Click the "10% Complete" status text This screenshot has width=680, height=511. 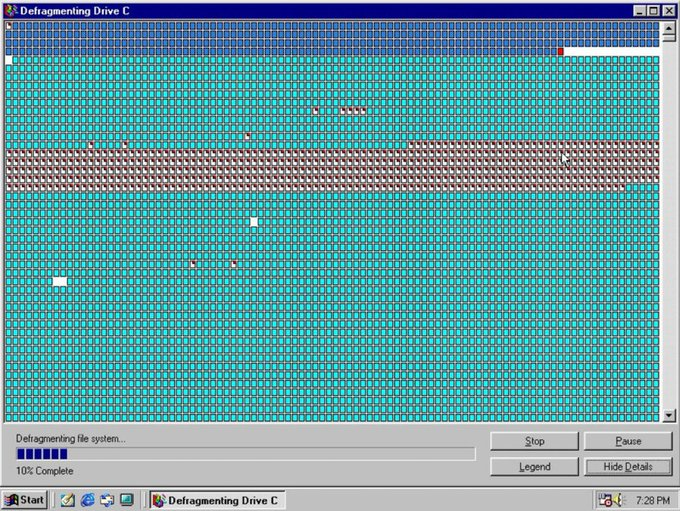(45, 471)
